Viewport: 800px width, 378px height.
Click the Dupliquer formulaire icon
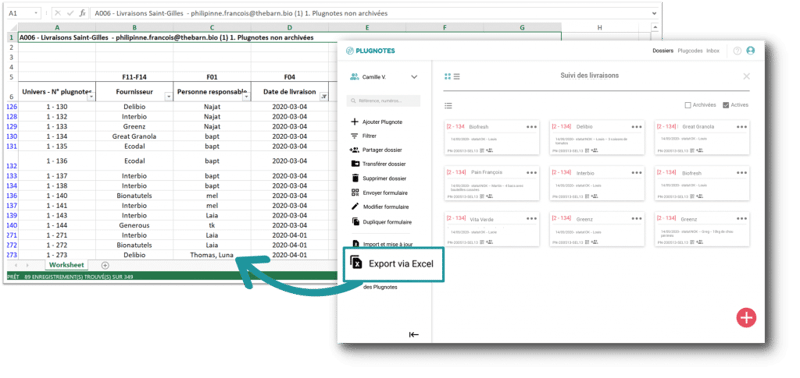[x=355, y=221]
